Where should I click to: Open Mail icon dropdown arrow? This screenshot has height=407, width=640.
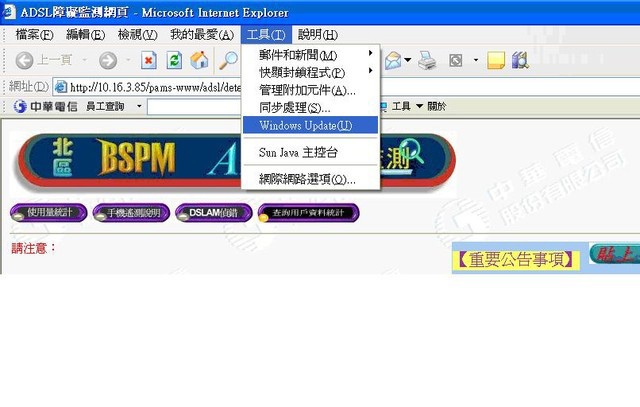click(407, 60)
